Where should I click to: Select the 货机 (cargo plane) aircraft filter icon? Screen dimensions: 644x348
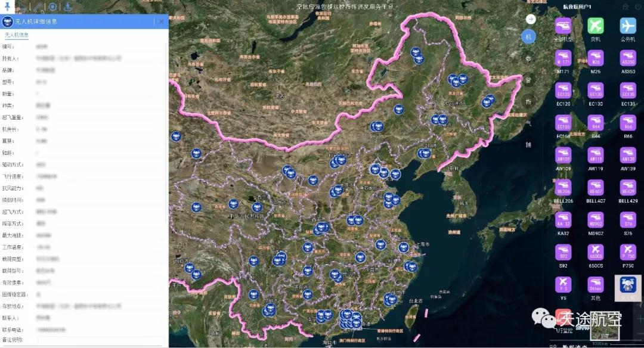click(x=595, y=26)
